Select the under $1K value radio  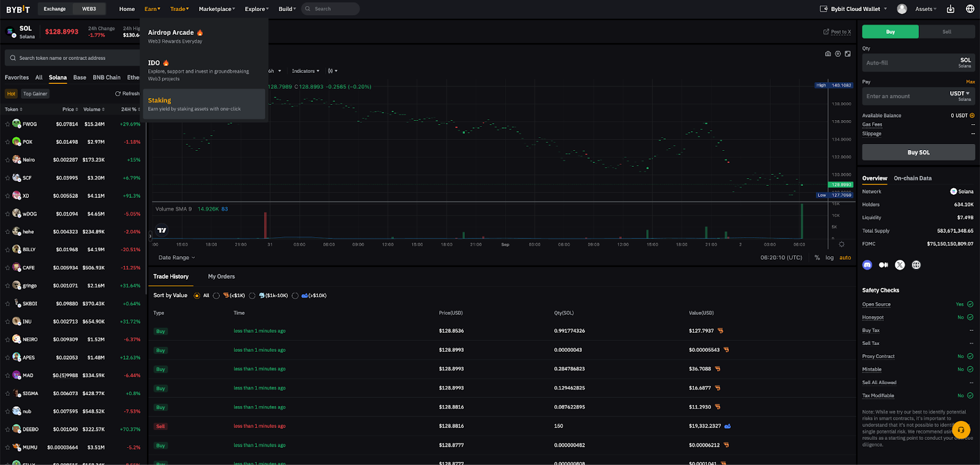pos(216,296)
